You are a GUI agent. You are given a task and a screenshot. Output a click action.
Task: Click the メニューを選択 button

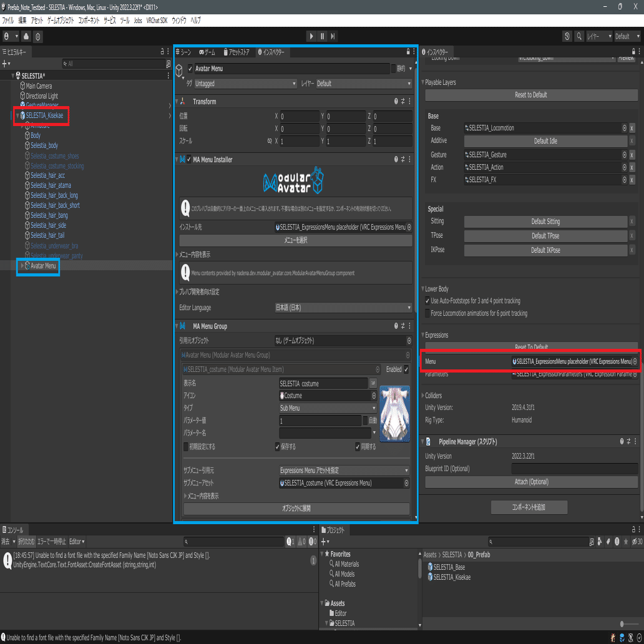point(296,240)
